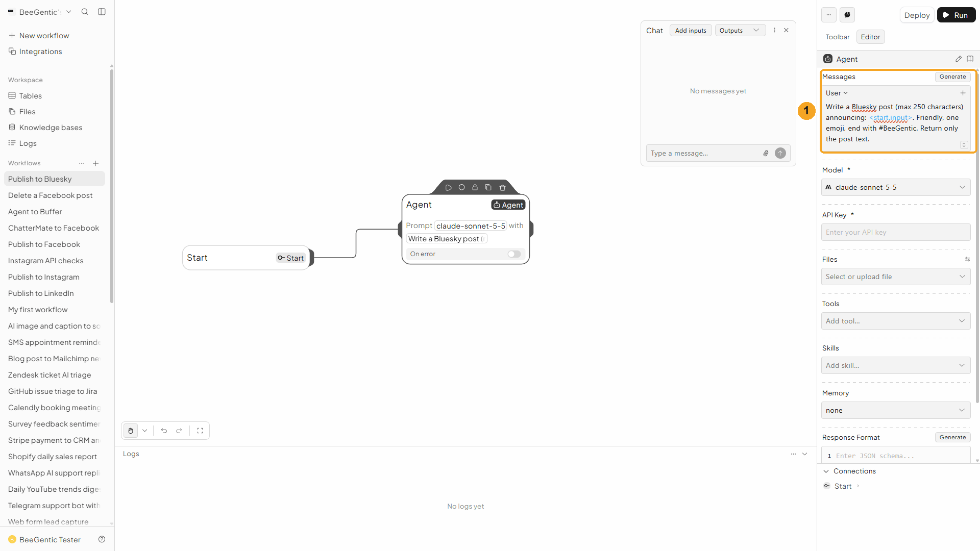Click the run icon on Agent node toolbar
Image resolution: width=980 pixels, height=551 pixels.
(x=448, y=188)
